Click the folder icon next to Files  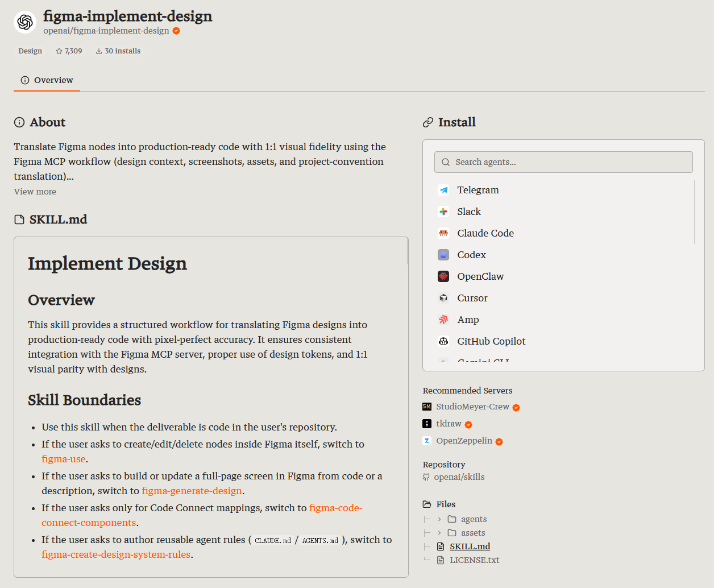click(x=427, y=504)
